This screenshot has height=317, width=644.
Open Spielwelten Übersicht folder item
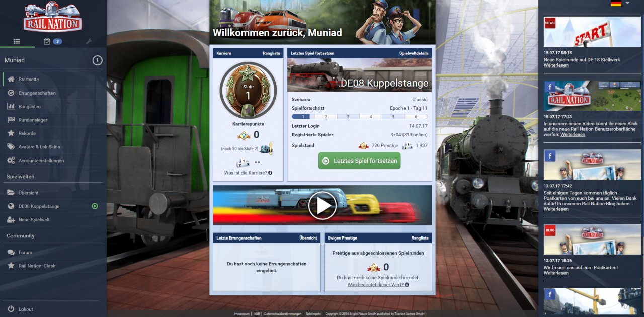pyautogui.click(x=29, y=193)
